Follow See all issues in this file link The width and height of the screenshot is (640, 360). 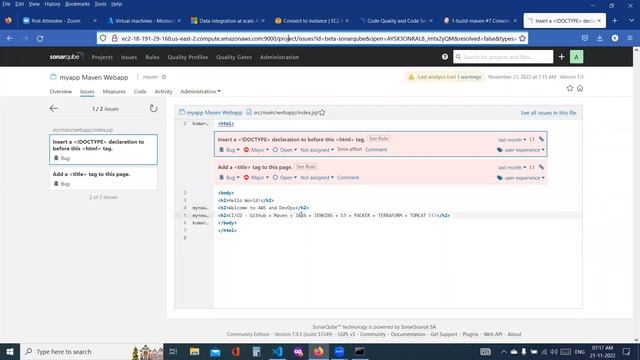pos(548,113)
